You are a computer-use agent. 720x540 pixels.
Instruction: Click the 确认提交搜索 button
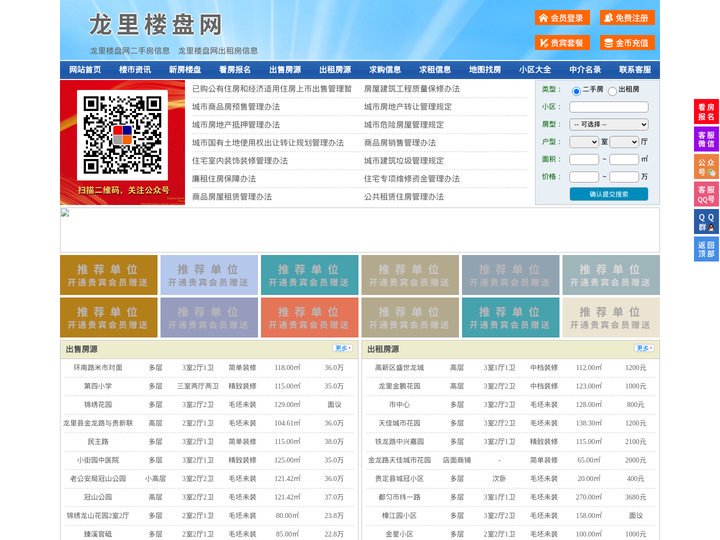click(x=609, y=194)
